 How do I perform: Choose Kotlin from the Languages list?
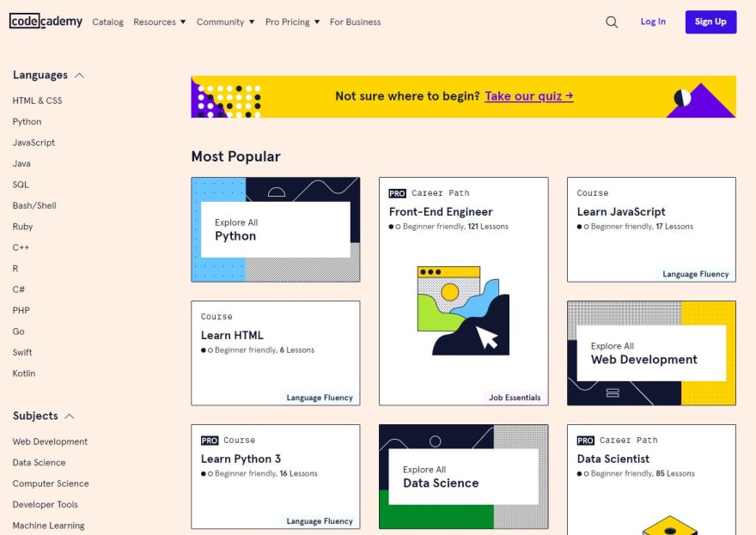coord(24,374)
